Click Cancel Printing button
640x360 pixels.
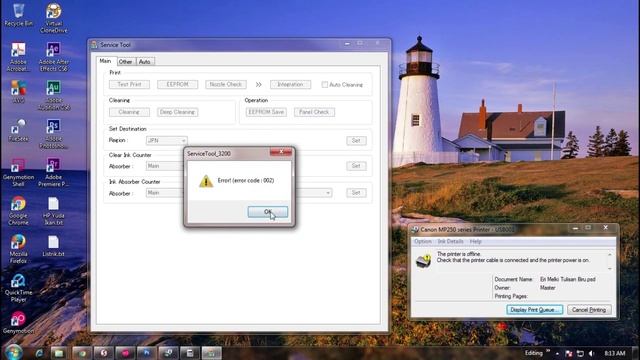pyautogui.click(x=589, y=310)
